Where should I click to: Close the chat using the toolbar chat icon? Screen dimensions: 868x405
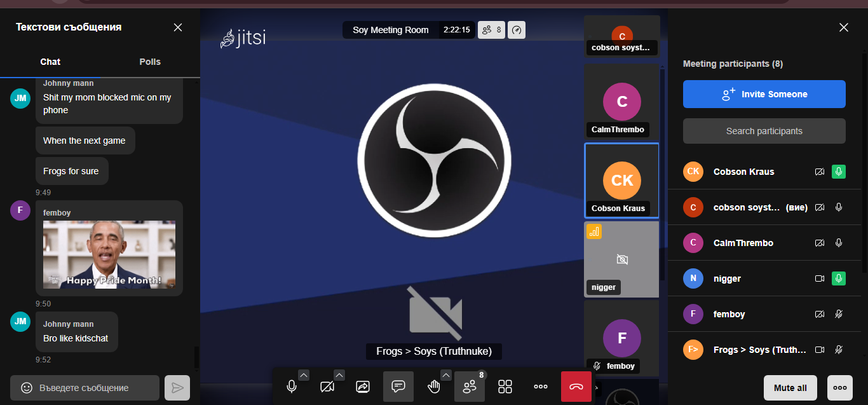click(398, 387)
